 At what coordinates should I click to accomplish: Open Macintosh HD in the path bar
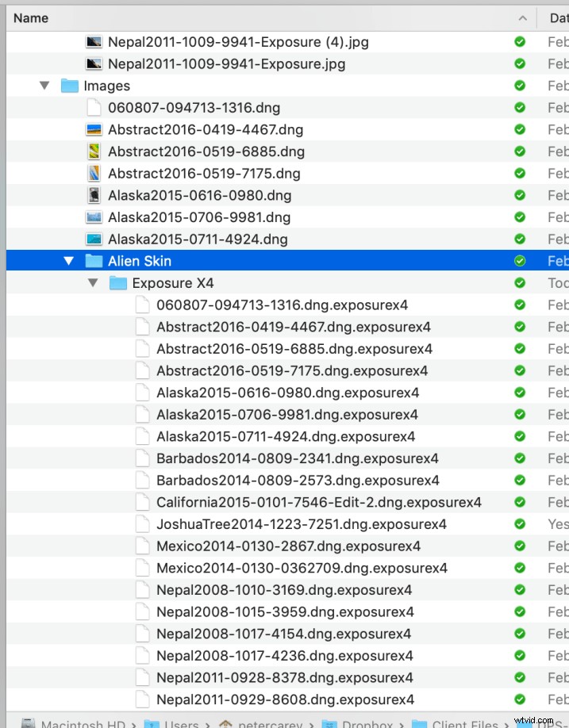79,723
